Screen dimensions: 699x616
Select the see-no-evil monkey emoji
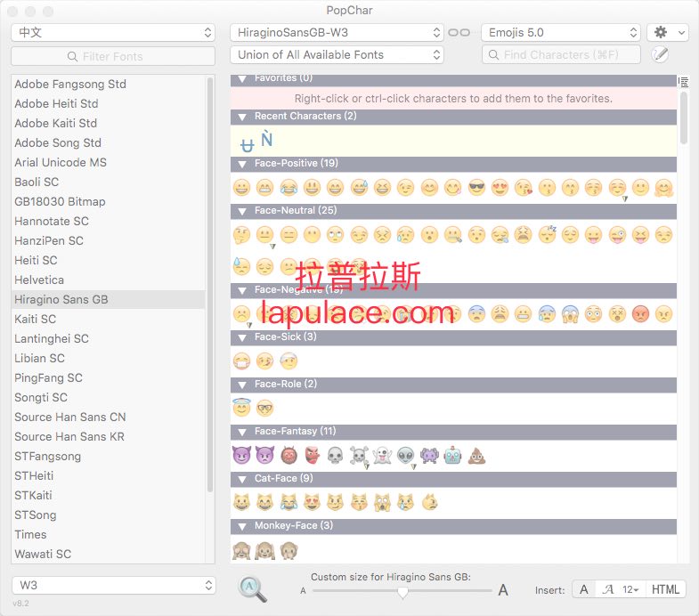[241, 550]
